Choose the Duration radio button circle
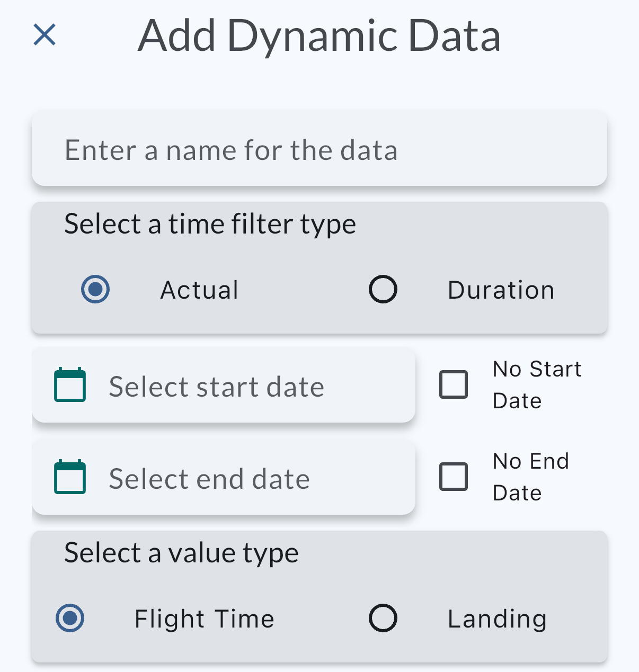The width and height of the screenshot is (639, 672). coord(383,289)
